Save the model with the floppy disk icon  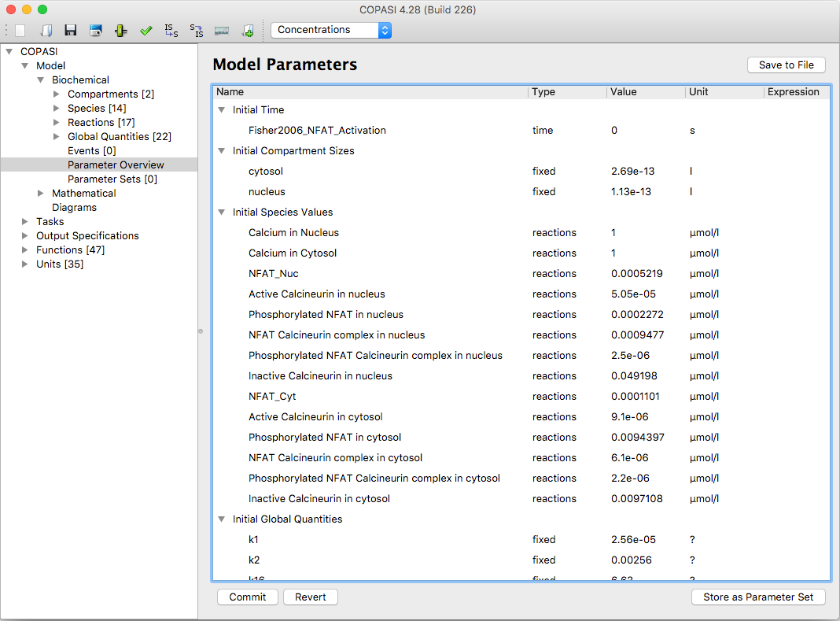(x=71, y=31)
